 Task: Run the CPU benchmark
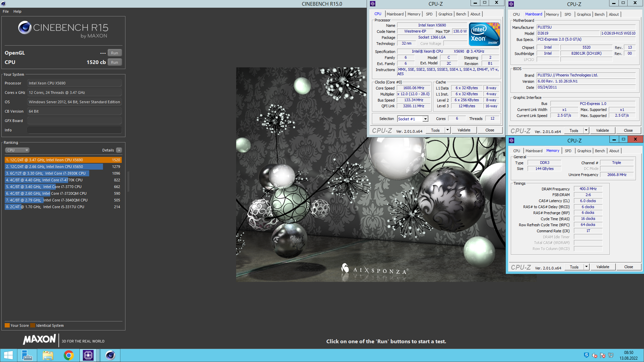(x=114, y=62)
